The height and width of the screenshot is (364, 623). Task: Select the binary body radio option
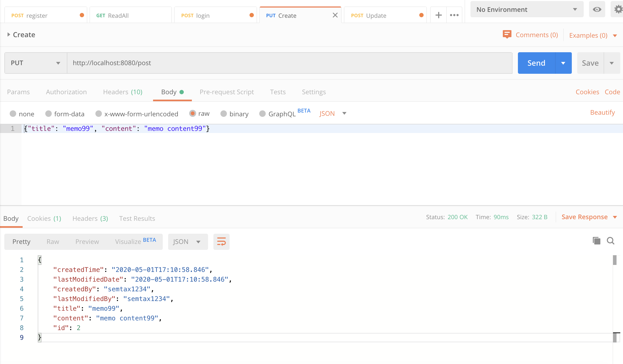point(224,114)
